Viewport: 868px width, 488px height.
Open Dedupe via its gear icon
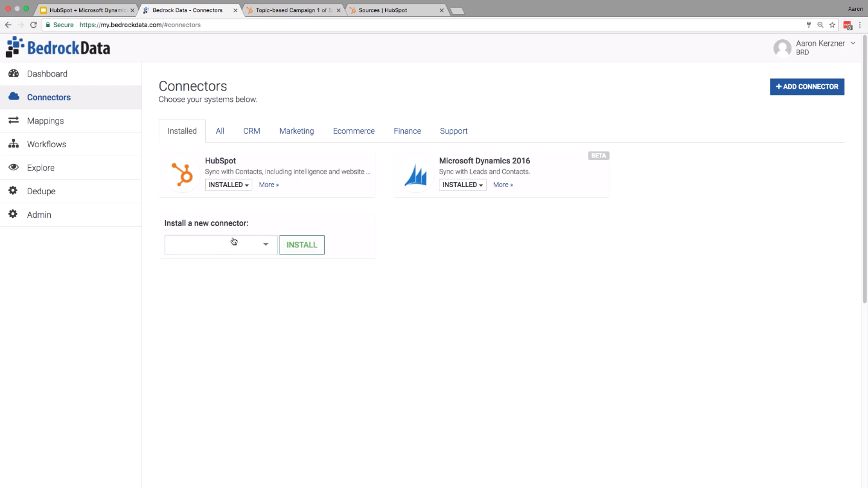[x=13, y=191]
